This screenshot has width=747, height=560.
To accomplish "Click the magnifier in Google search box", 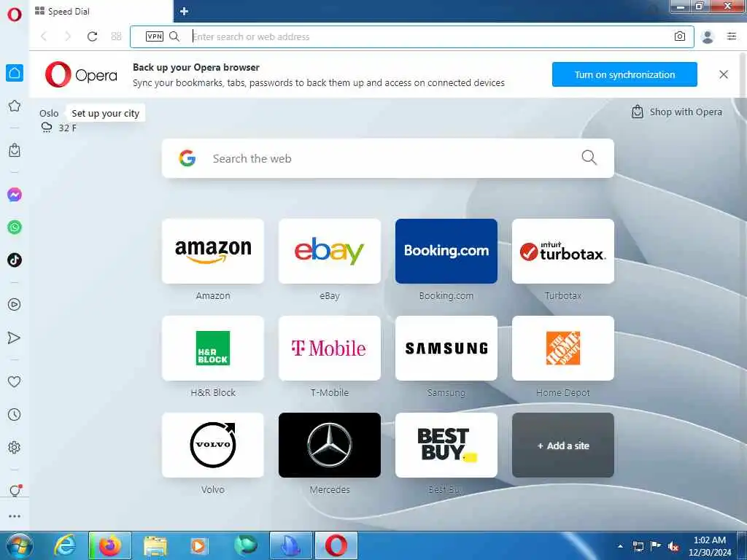I will [x=589, y=157].
